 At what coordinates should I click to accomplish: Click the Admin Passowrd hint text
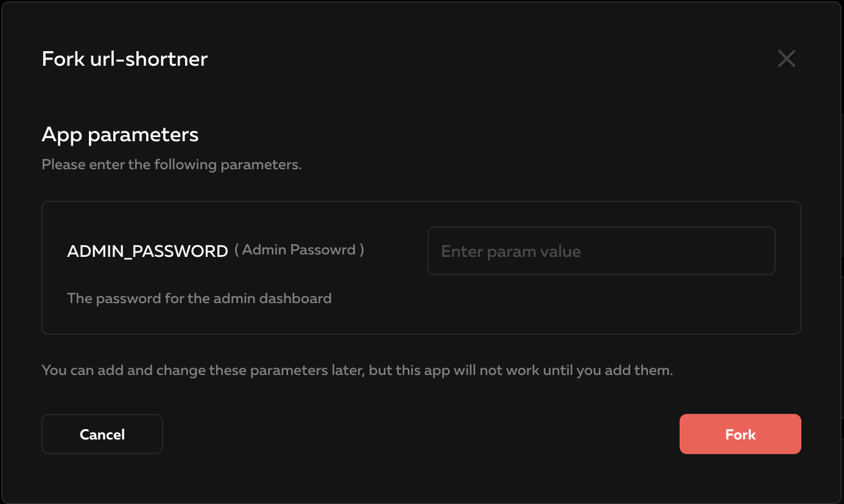300,250
